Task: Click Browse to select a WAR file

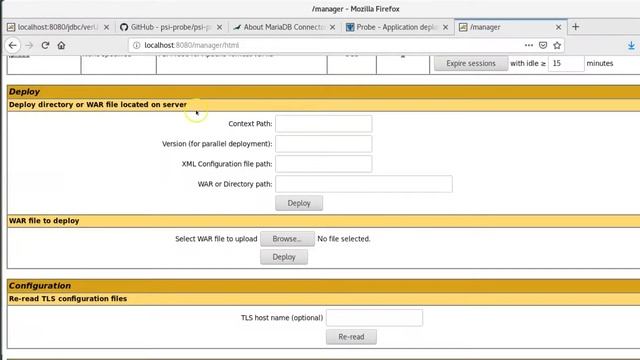Action: pyautogui.click(x=287, y=239)
